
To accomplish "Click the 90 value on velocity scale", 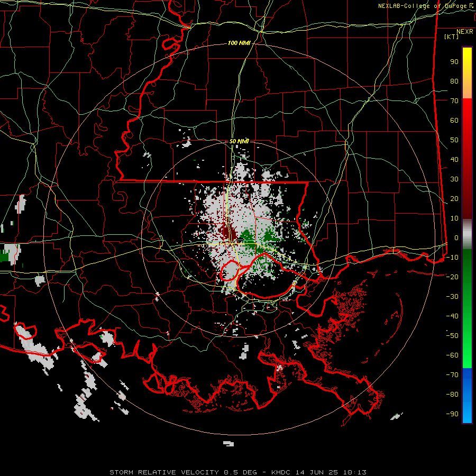I will click(x=454, y=62).
